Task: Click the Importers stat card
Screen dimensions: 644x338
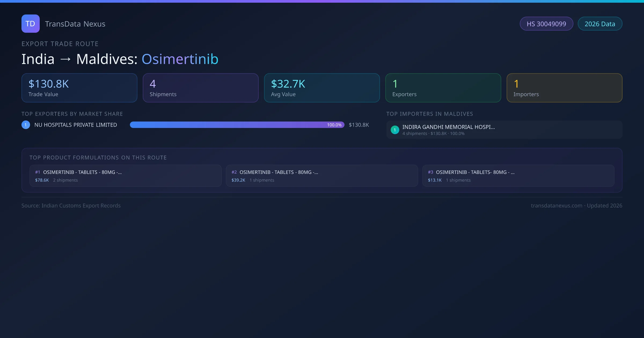Action: click(564, 88)
